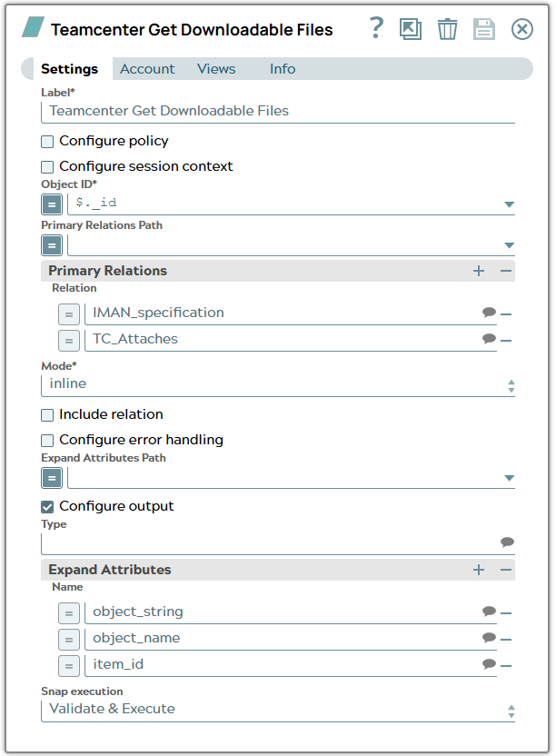Toggle expression button for Expand Attributes Path
556x756 pixels.
tap(52, 478)
